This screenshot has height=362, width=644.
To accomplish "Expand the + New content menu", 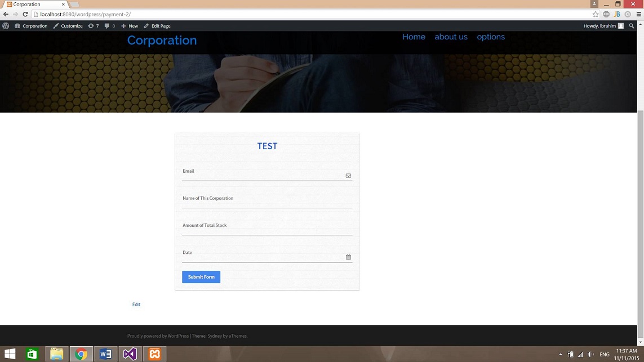I will [129, 26].
